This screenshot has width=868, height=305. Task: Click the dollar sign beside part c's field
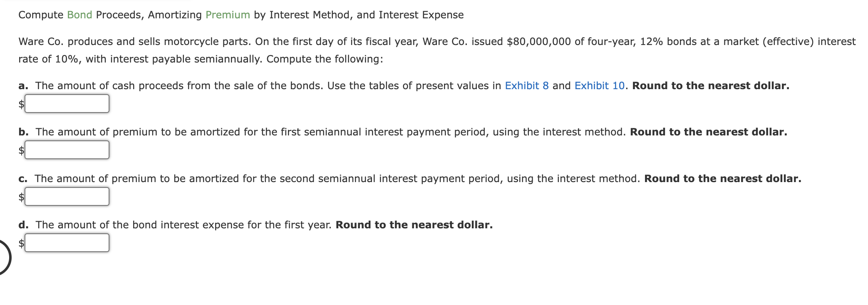(x=21, y=196)
